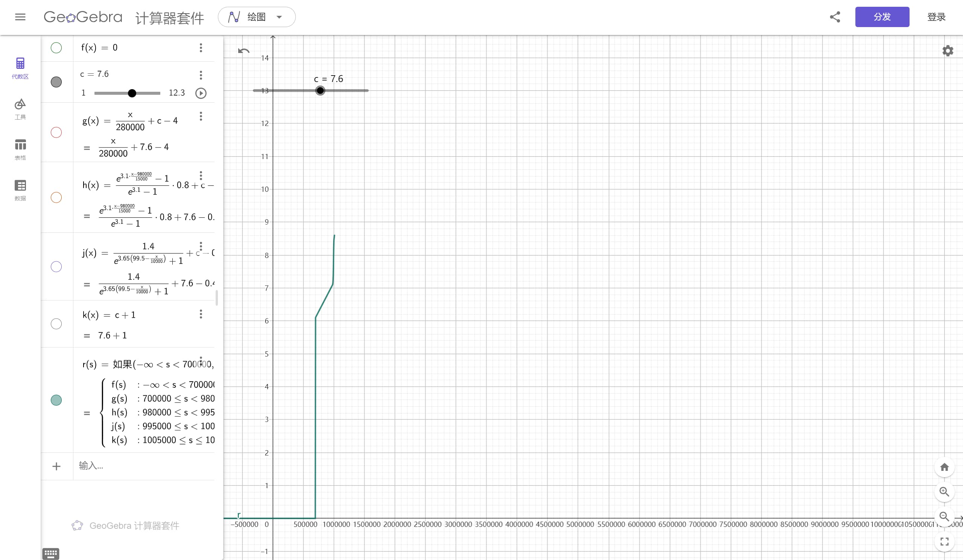Toggle visibility of k(x) = c + 1
This screenshot has width=963, height=560.
point(56,323)
